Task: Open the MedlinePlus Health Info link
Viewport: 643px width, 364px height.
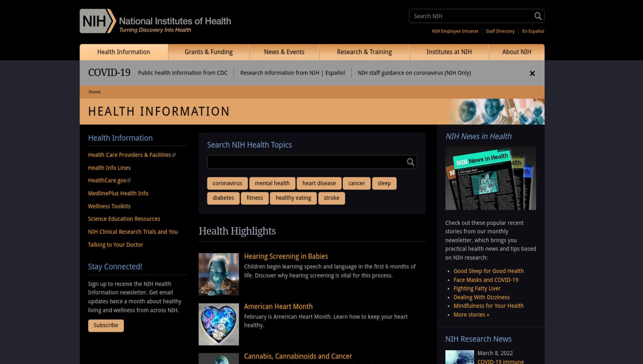Action: click(118, 193)
